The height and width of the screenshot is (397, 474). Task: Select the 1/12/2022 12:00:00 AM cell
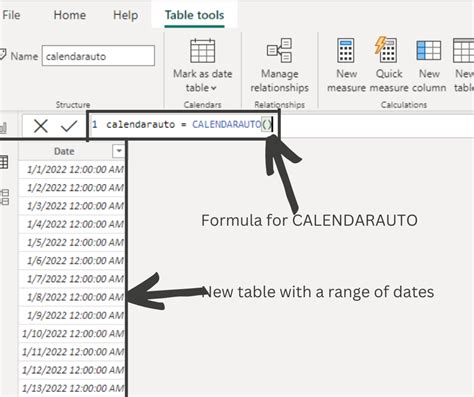72,370
